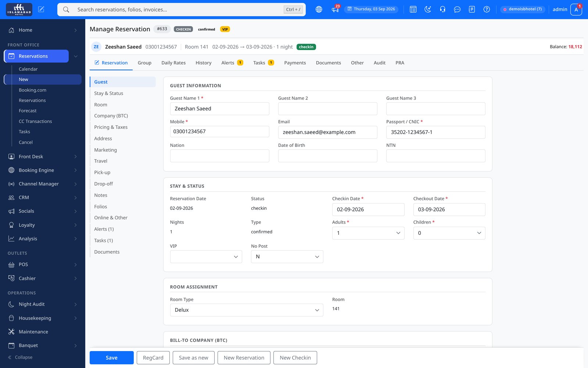Click the Email input field
Image resolution: width=588 pixels, height=368 pixels.
click(x=327, y=132)
